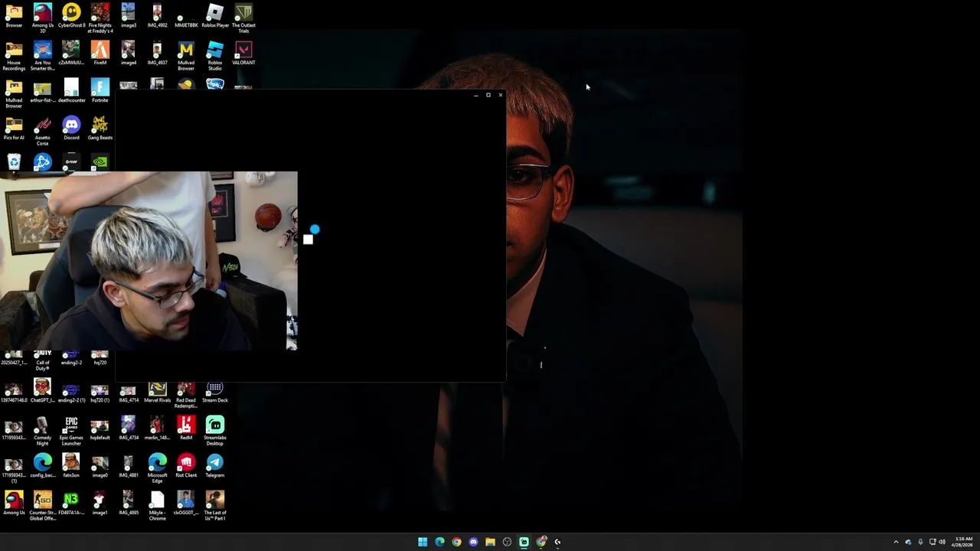Open the IMG_4895 image file
The height and width of the screenshot is (551, 980).
(x=129, y=504)
